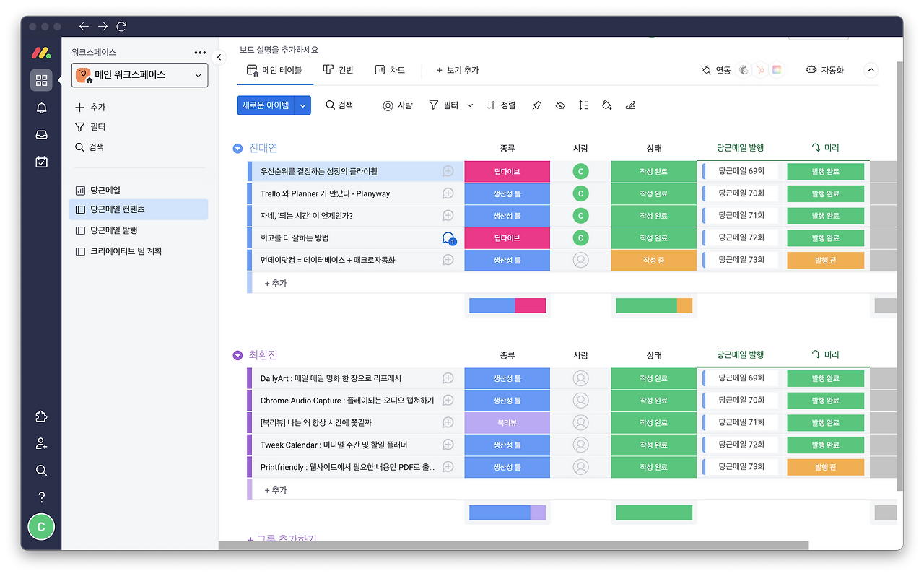Click 검색 in the board toolbar
Image resolution: width=924 pixels, height=576 pixels.
coord(339,105)
